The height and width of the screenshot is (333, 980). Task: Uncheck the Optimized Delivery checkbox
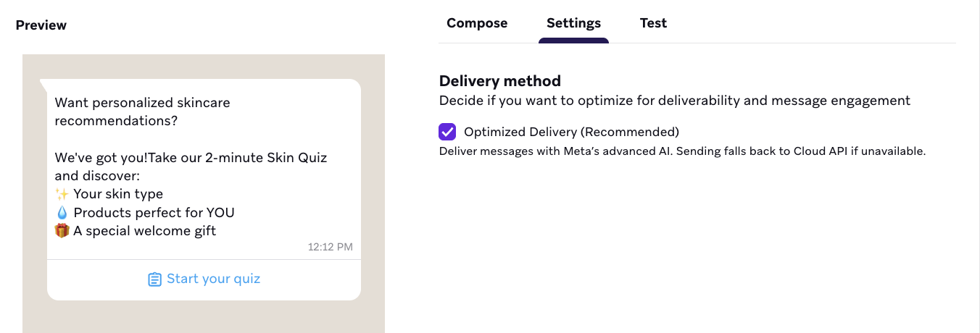[447, 132]
